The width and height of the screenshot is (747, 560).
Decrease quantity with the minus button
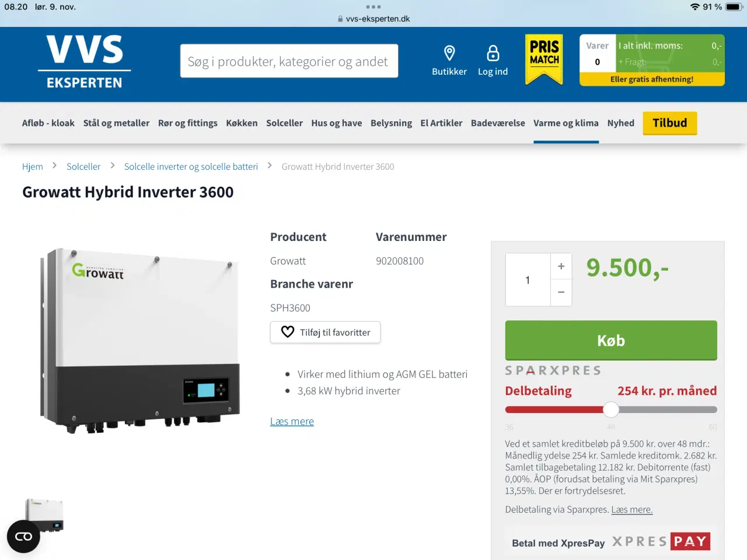click(x=561, y=292)
